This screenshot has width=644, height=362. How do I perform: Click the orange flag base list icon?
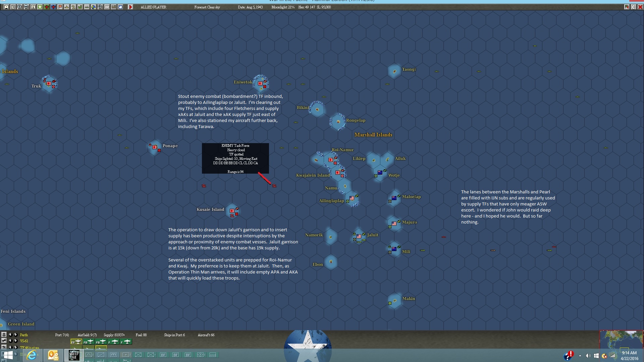[60, 7]
